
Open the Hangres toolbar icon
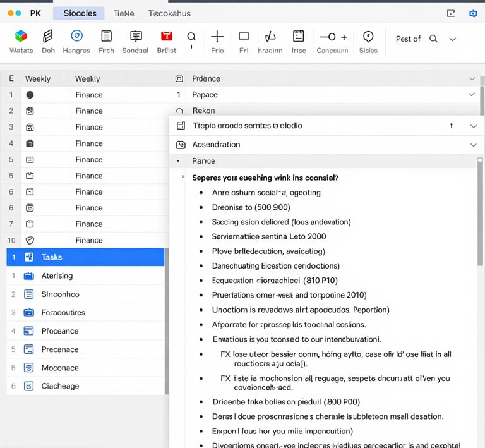76,37
